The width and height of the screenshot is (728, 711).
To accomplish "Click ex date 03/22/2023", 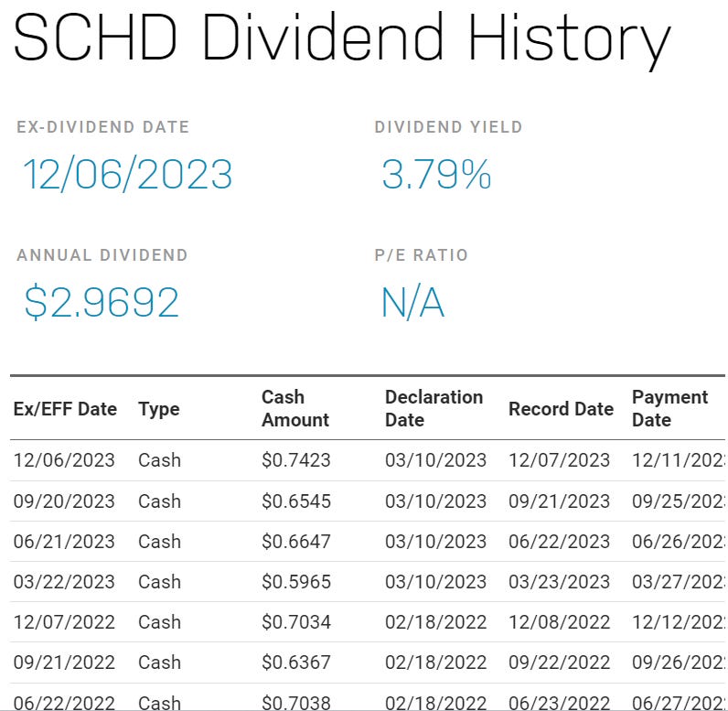I will [x=64, y=582].
